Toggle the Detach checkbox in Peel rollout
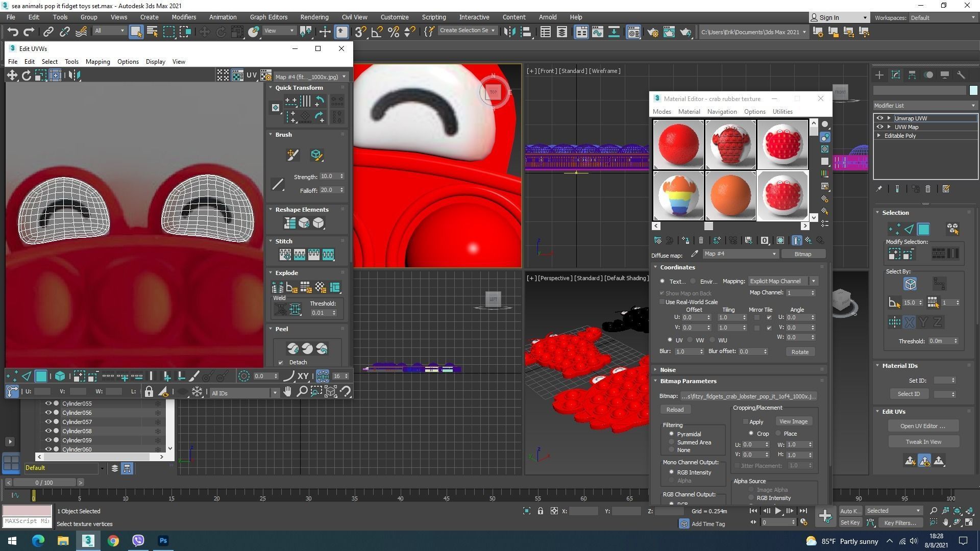This screenshot has height=551, width=980. pyautogui.click(x=281, y=363)
